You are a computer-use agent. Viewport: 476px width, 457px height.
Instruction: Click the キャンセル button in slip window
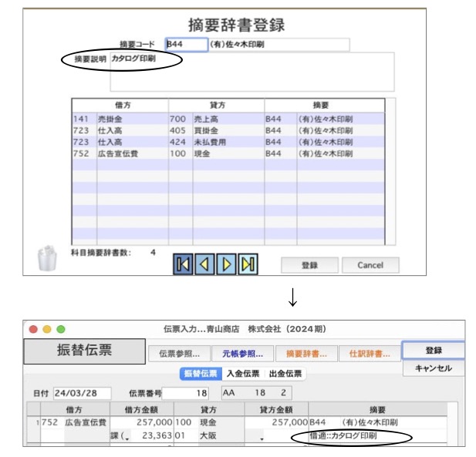pyautogui.click(x=432, y=368)
